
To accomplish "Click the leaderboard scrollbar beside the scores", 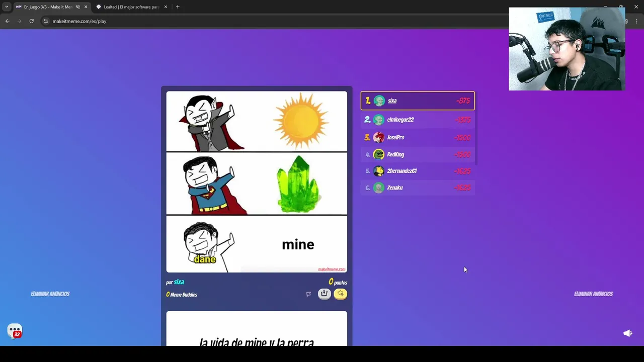I will click(475, 128).
